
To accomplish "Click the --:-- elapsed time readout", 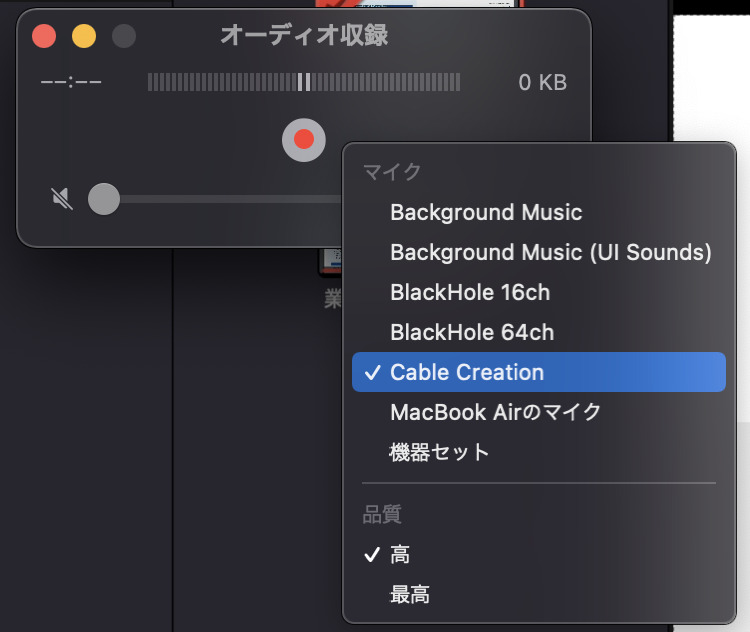I will 71,82.
